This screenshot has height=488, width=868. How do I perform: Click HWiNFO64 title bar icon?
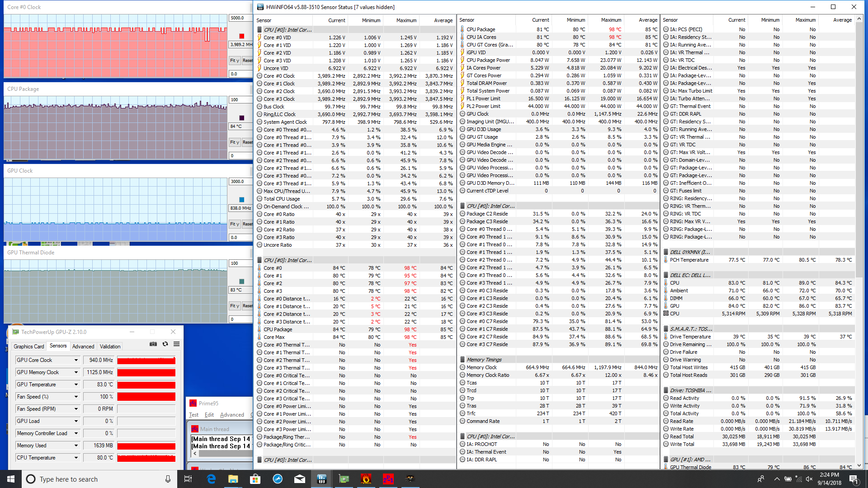tap(260, 7)
